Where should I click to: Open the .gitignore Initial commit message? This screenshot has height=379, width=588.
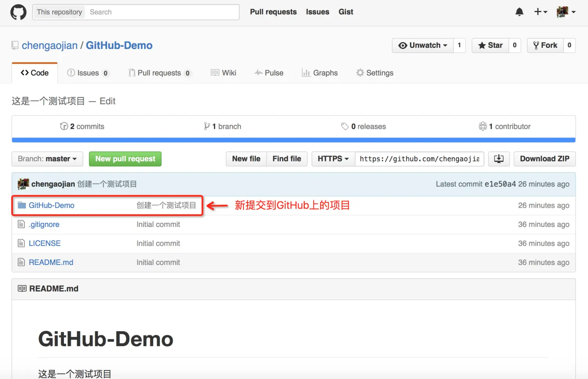tap(158, 225)
